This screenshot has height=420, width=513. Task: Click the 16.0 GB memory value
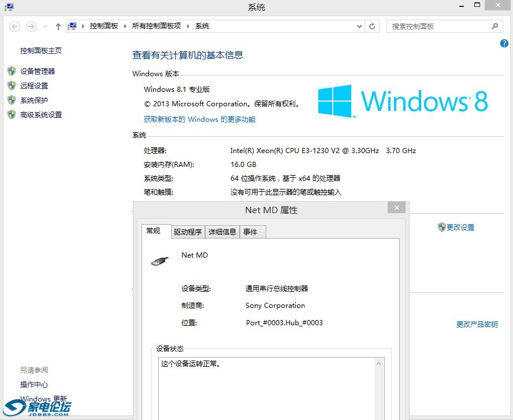click(x=243, y=165)
